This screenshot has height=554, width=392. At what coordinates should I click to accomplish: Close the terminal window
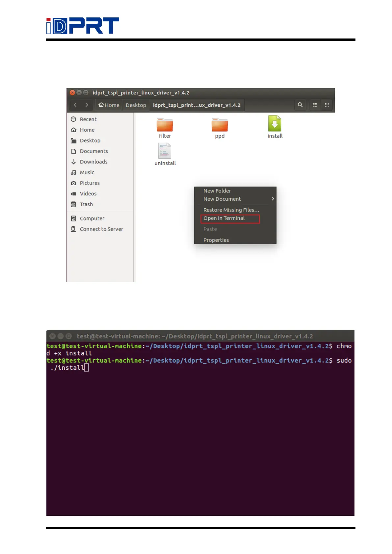pos(52,336)
